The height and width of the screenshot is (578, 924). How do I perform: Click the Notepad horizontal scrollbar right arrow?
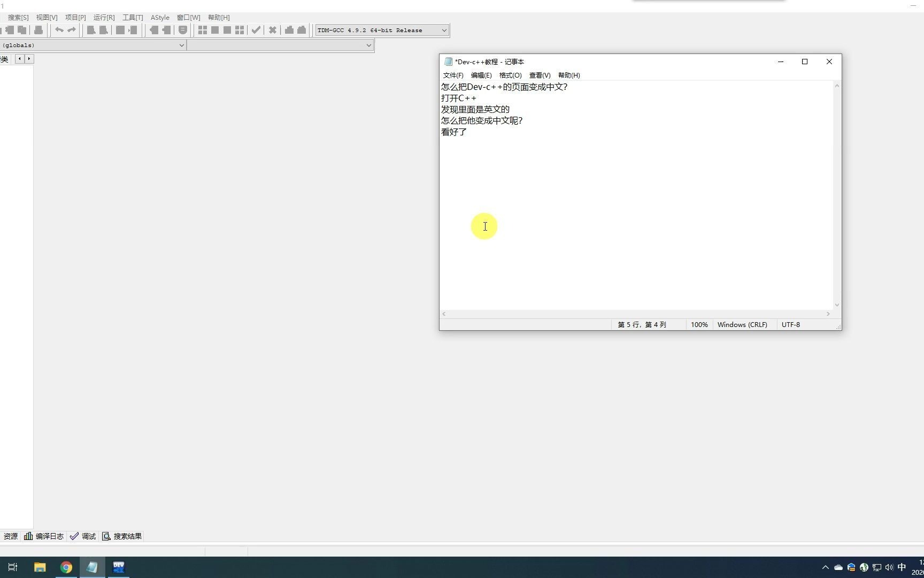(828, 314)
